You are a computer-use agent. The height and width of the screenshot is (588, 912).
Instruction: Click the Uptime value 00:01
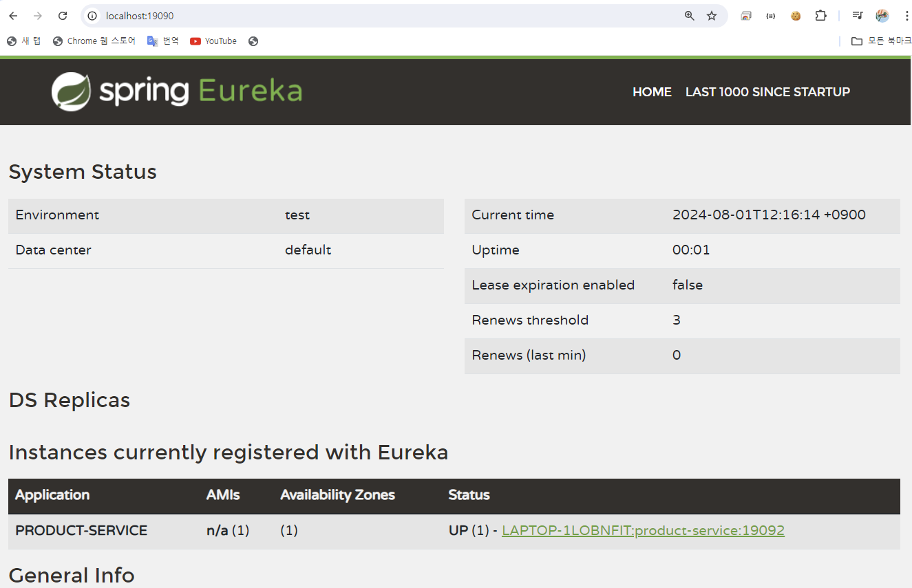pos(691,250)
